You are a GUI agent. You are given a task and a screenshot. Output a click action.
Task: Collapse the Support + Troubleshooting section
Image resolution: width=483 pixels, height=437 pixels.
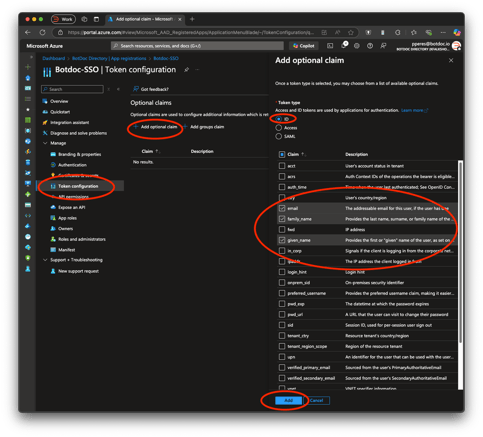pyautogui.click(x=45, y=260)
